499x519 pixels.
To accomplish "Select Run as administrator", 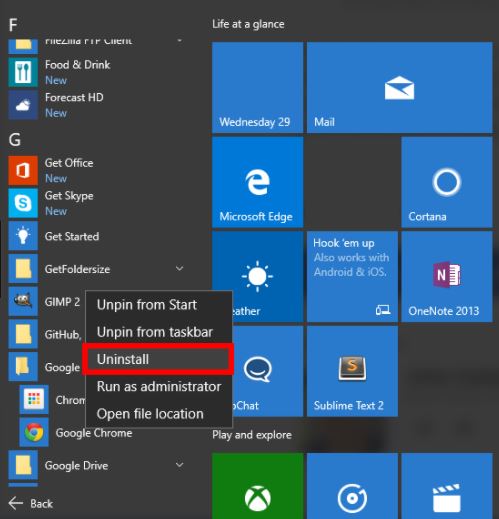I will (x=159, y=387).
